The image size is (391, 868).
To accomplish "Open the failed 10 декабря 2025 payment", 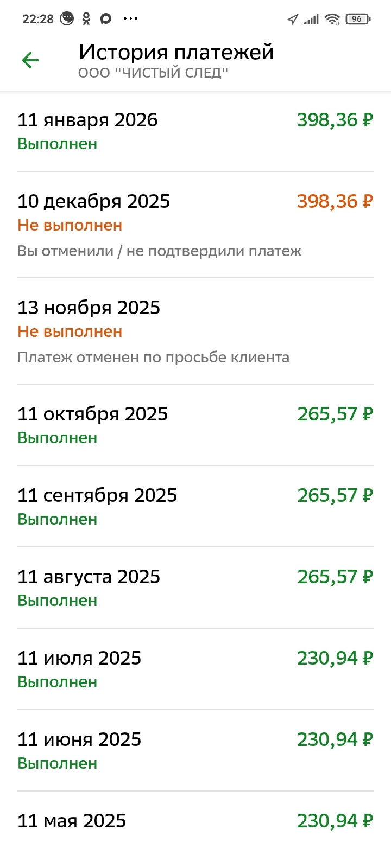I will coord(195,225).
